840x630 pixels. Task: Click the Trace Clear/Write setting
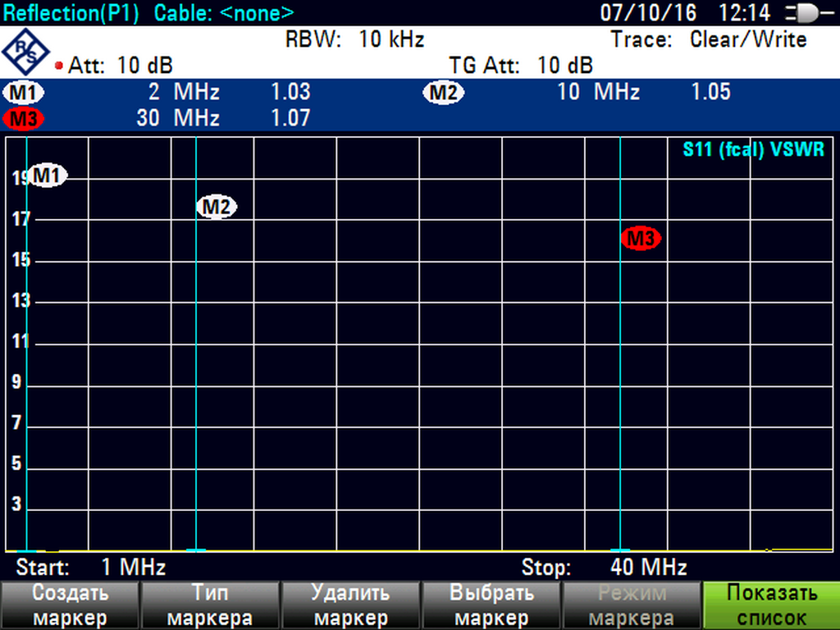pyautogui.click(x=709, y=39)
